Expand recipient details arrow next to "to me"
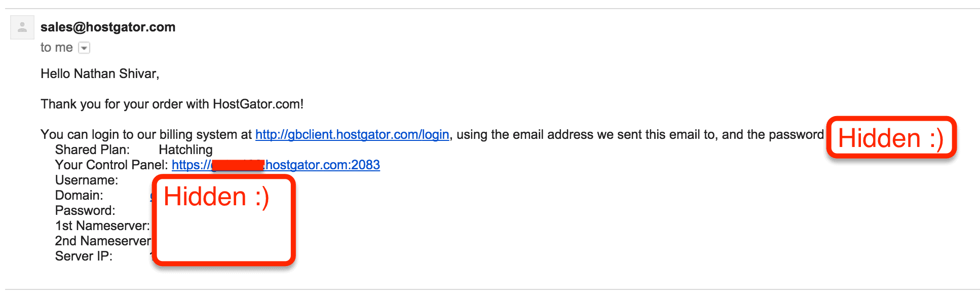 (x=85, y=48)
